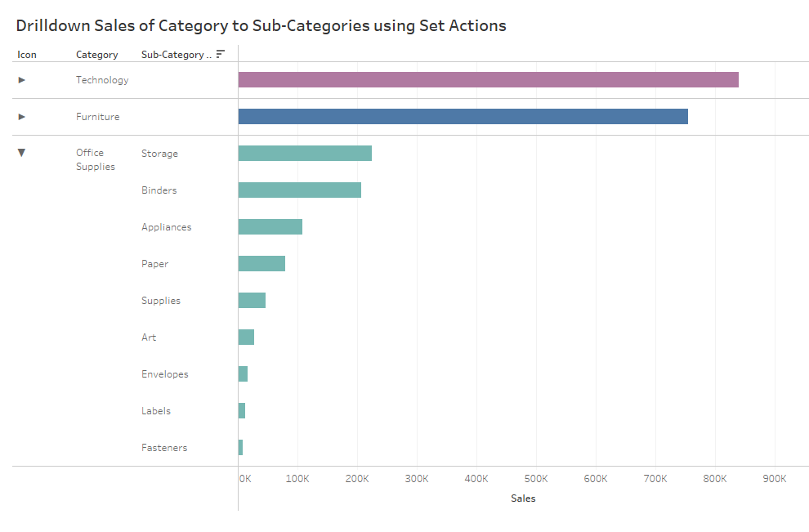Screen dimensions: 809x532
Task: Click the Category column header
Action: point(96,55)
